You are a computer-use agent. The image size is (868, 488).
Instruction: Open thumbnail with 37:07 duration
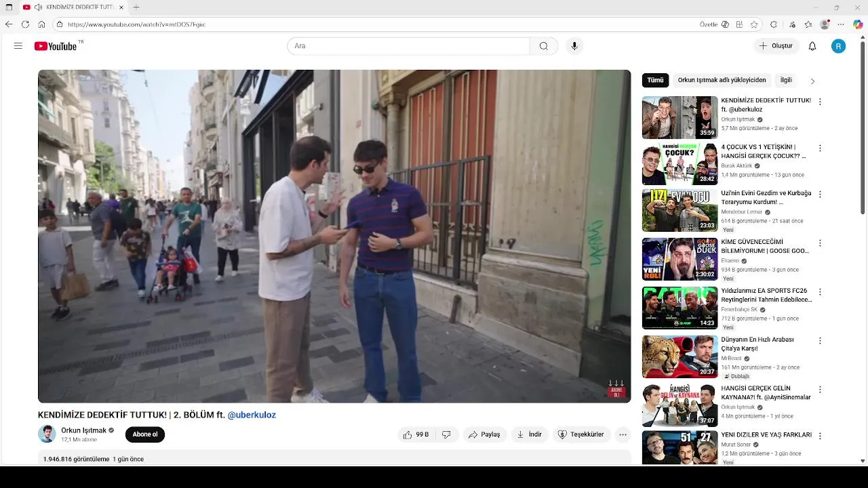[679, 405]
